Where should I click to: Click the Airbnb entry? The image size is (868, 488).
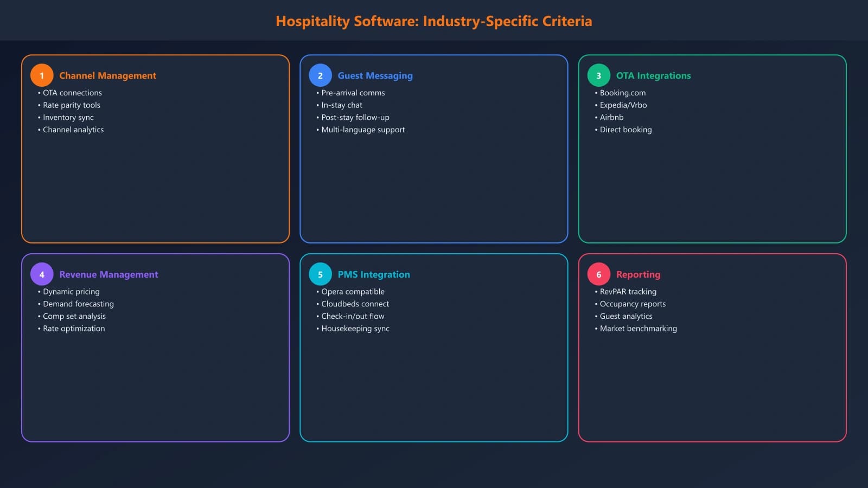pos(611,117)
